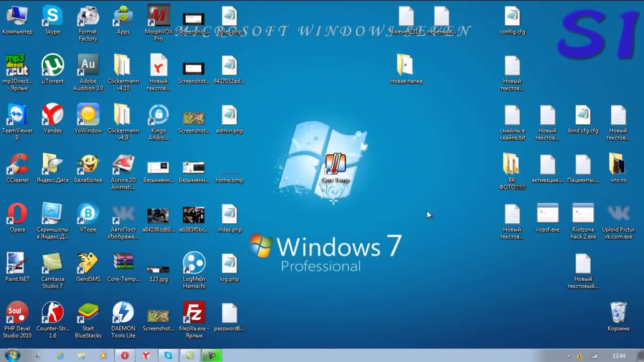Click the index.php file
Viewport: 644px width, 362px height.
coord(229,217)
